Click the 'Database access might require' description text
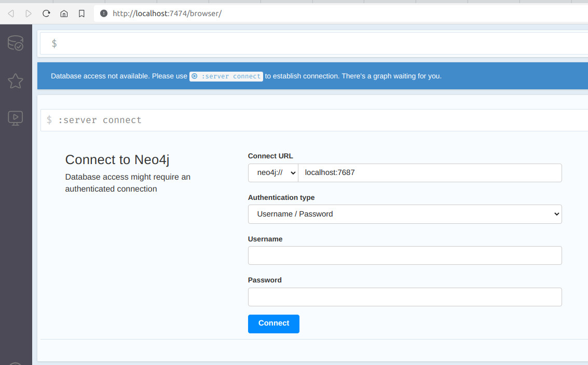Image resolution: width=588 pixels, height=365 pixels. pyautogui.click(x=128, y=183)
